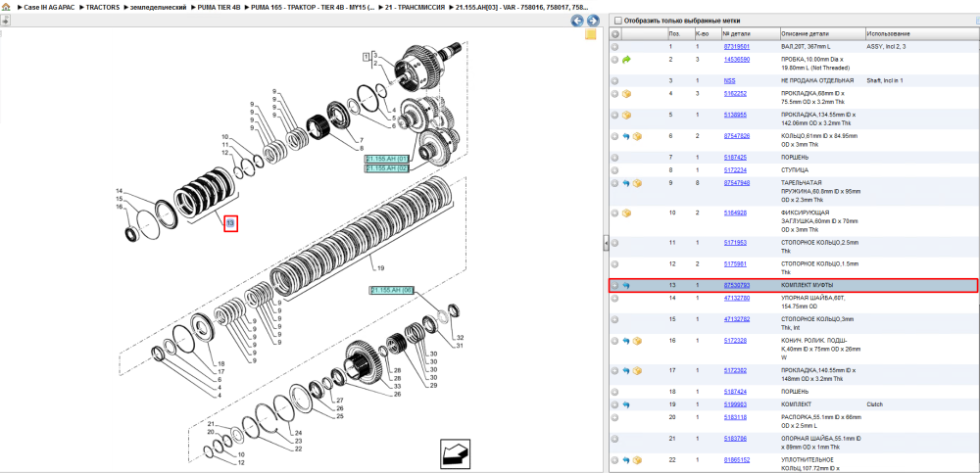Click the blue arrow icon for part 81865152

pos(626,460)
